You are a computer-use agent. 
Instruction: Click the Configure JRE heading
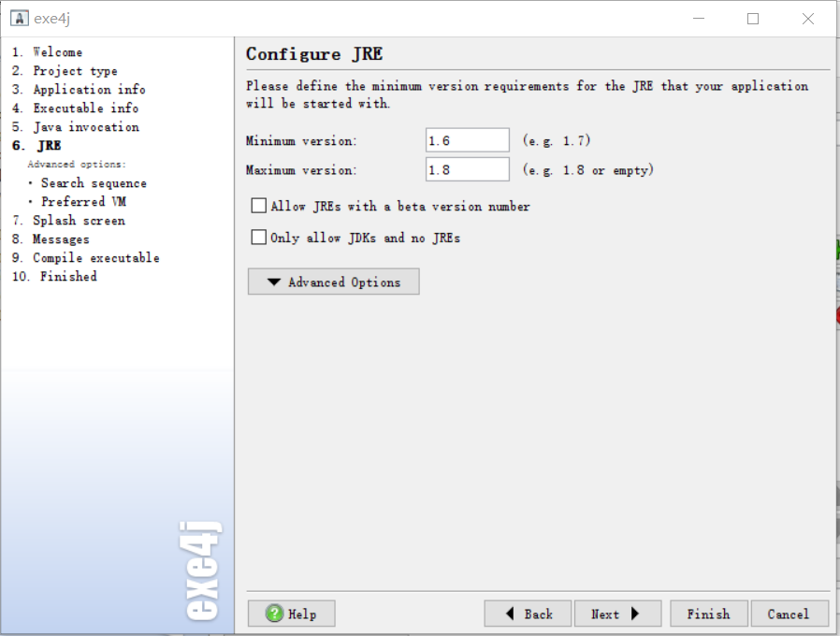[314, 54]
